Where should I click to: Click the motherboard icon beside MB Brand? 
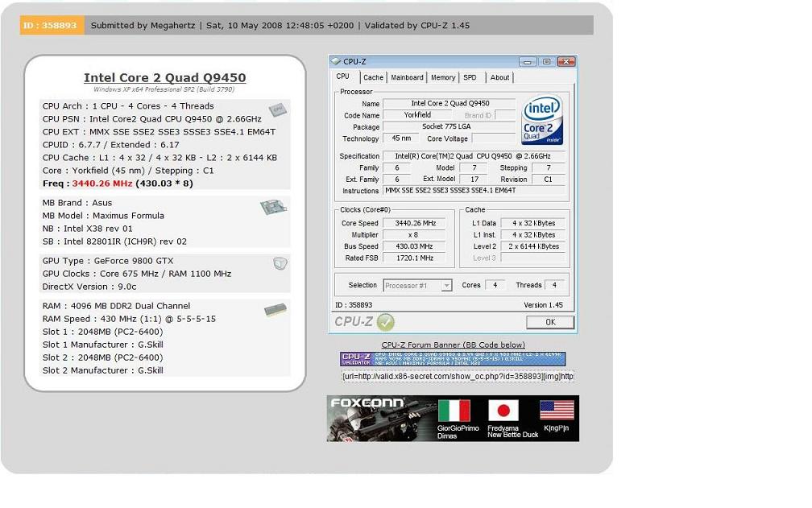click(x=273, y=207)
